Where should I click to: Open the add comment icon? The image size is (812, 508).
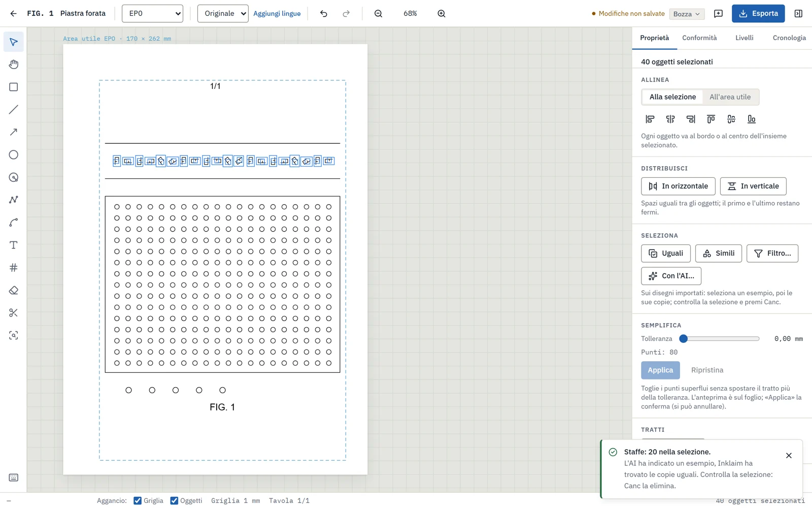718,14
